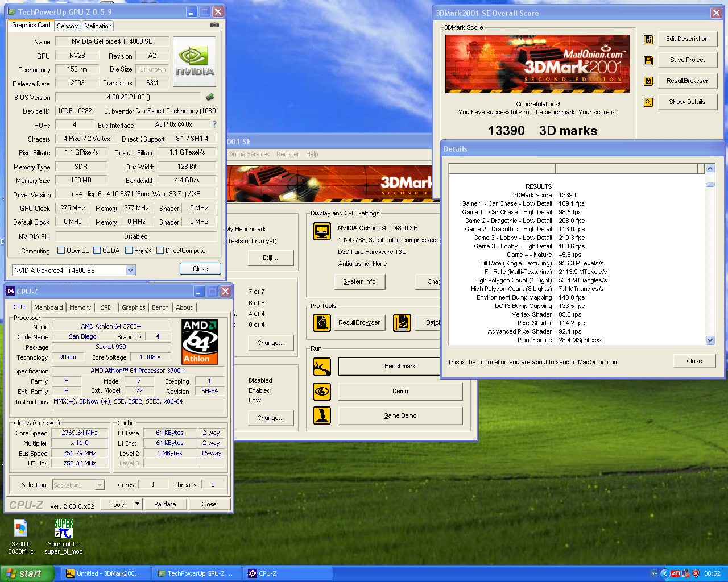Click the System Info button

[x=359, y=281]
